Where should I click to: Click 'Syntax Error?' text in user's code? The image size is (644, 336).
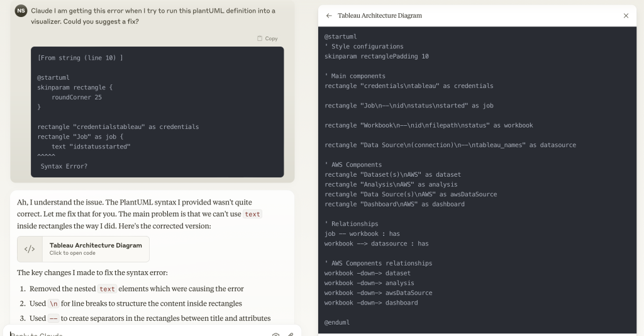pos(64,166)
